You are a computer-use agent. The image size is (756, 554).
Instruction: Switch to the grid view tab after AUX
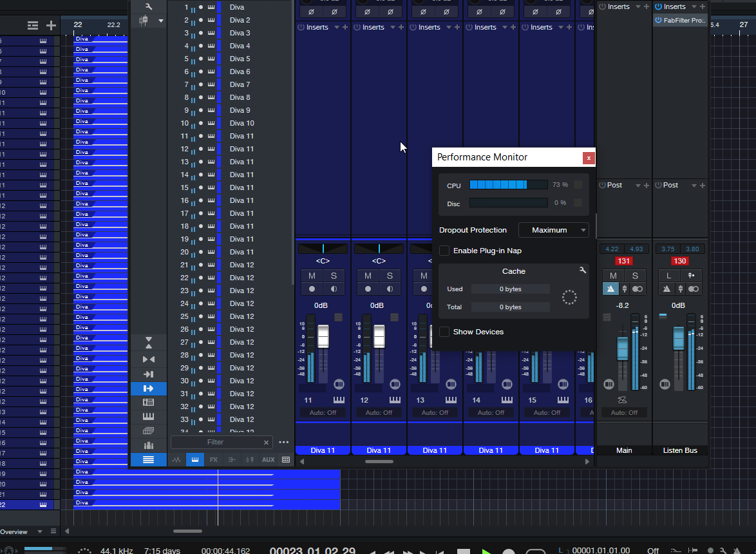pyautogui.click(x=286, y=460)
